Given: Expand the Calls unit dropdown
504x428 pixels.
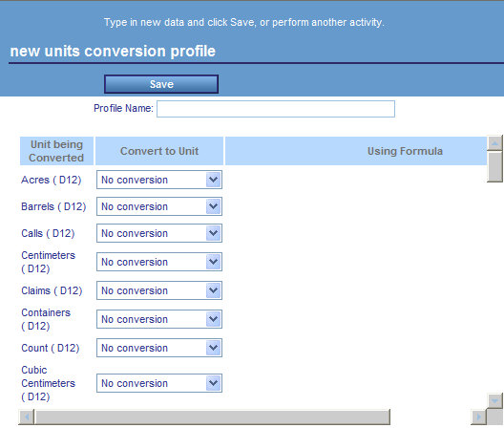Looking at the screenshot, I should [x=159, y=233].
